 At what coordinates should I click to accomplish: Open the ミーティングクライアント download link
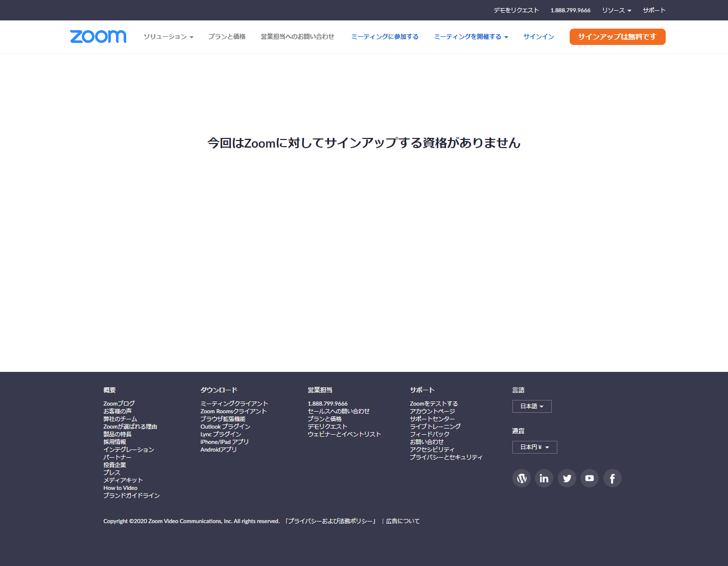[x=234, y=404]
